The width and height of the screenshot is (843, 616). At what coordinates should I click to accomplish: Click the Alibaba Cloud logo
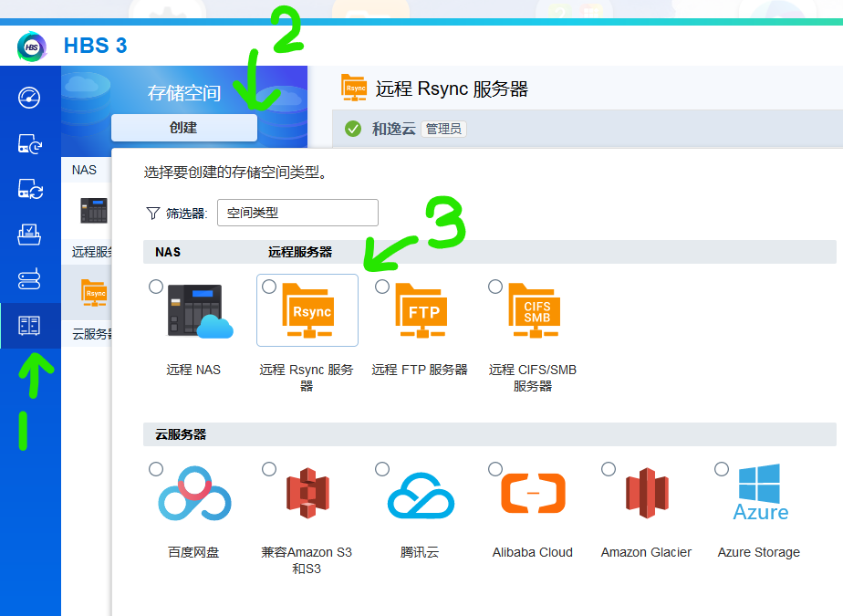pos(534,494)
